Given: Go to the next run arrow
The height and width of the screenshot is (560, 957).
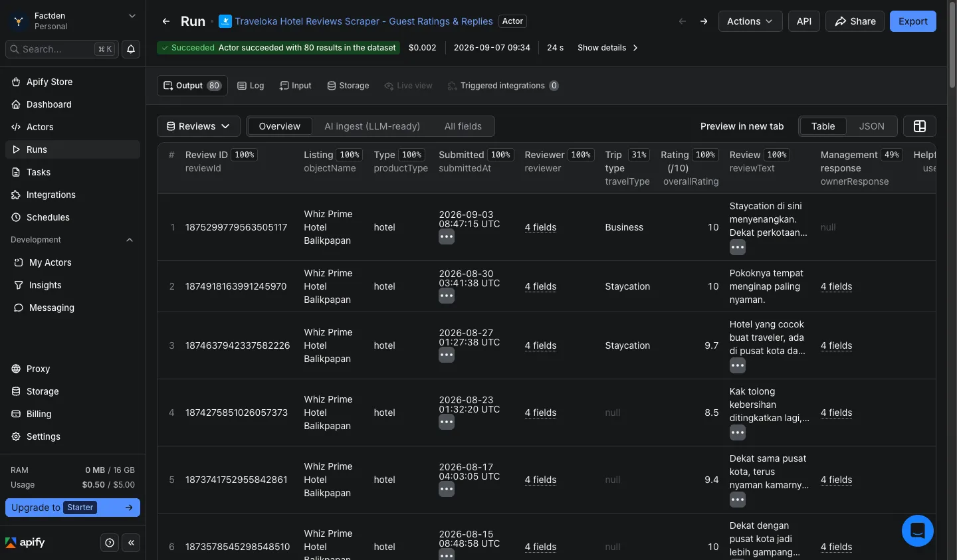Looking at the screenshot, I should (704, 21).
